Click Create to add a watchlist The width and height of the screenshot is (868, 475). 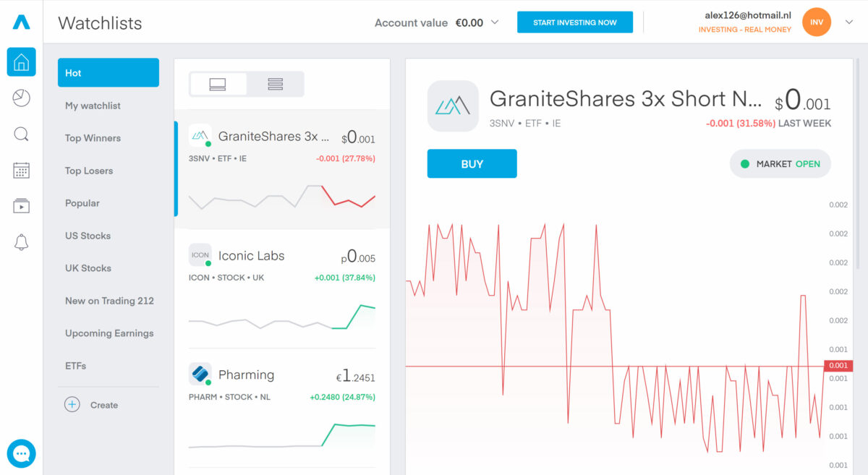pyautogui.click(x=103, y=405)
